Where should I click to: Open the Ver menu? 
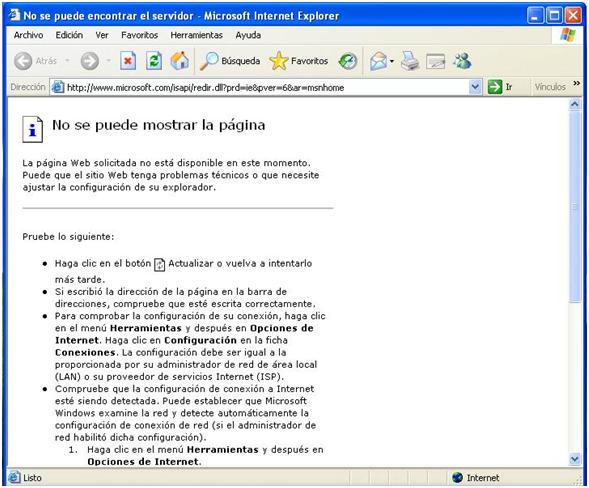[102, 35]
